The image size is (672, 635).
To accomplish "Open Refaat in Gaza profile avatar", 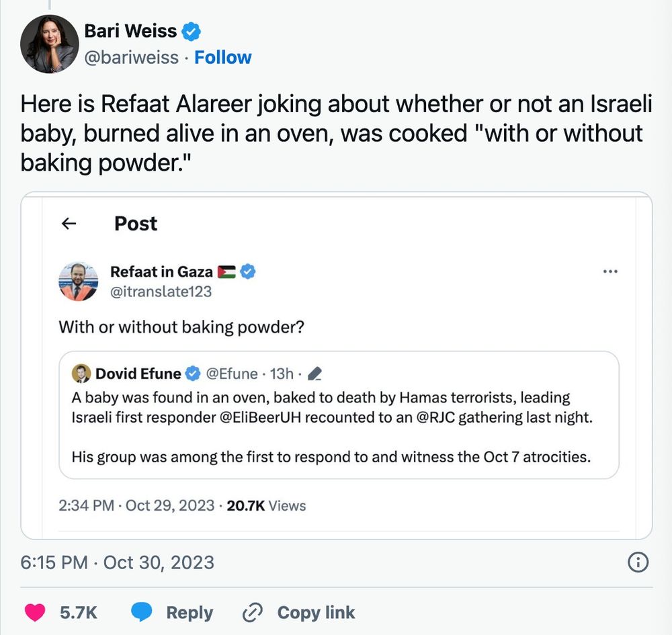I will click(x=79, y=282).
